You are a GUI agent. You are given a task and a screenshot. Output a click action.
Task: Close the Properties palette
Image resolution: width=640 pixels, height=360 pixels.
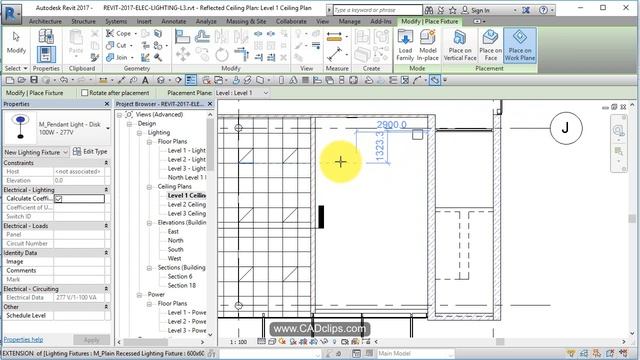click(107, 104)
